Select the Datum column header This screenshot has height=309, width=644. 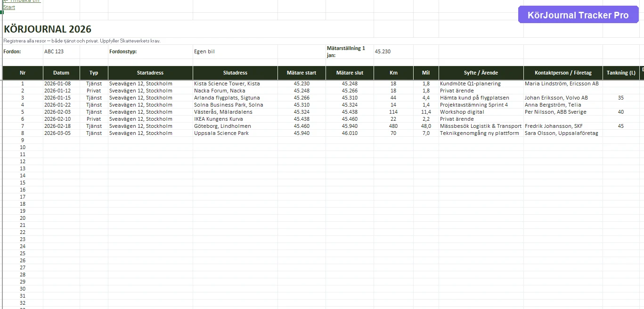[61, 73]
